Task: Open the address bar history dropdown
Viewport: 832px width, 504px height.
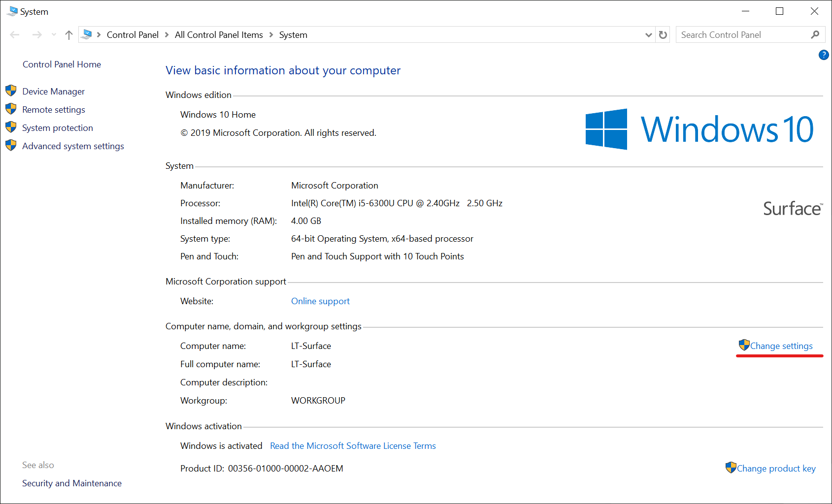Action: 648,34
